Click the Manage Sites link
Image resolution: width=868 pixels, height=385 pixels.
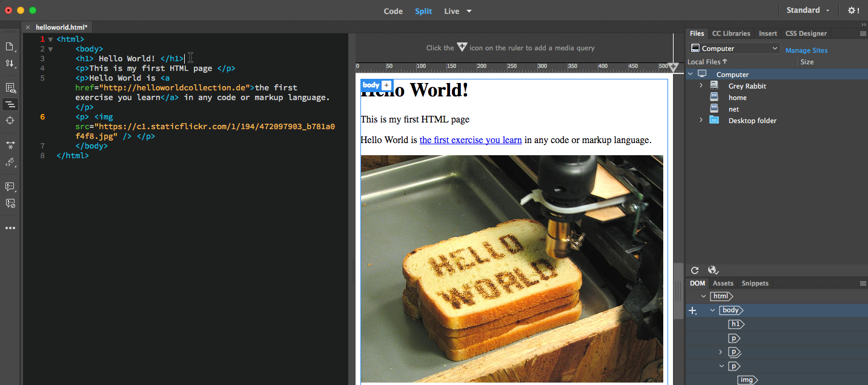(x=806, y=50)
